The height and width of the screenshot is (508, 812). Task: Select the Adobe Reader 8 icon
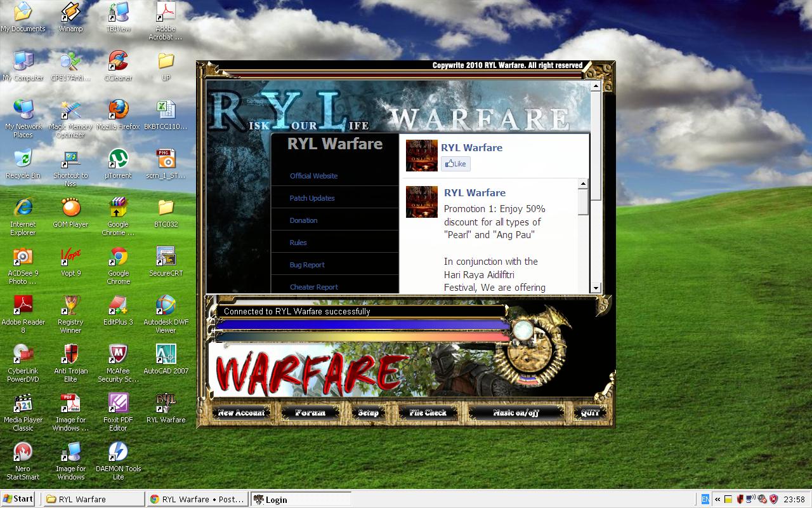coord(23,314)
